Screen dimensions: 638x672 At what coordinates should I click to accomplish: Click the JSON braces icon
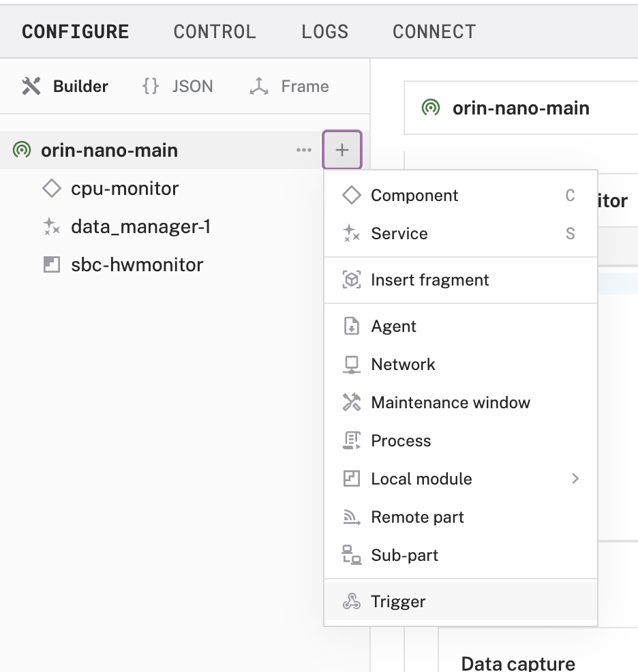point(149,86)
